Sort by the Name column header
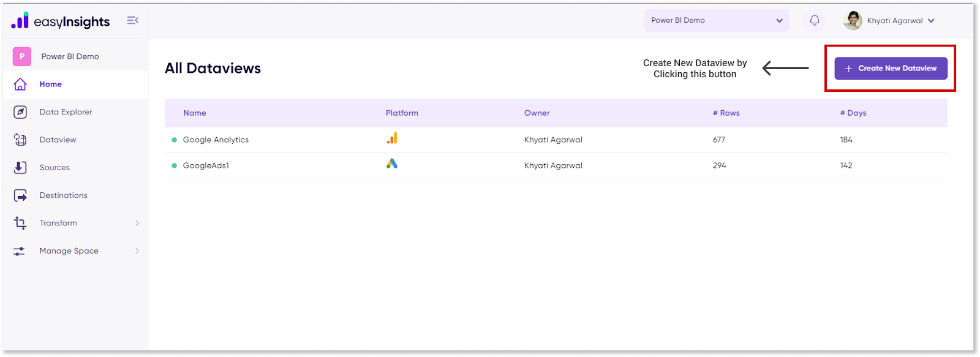This screenshot has height=357, width=980. coord(195,113)
